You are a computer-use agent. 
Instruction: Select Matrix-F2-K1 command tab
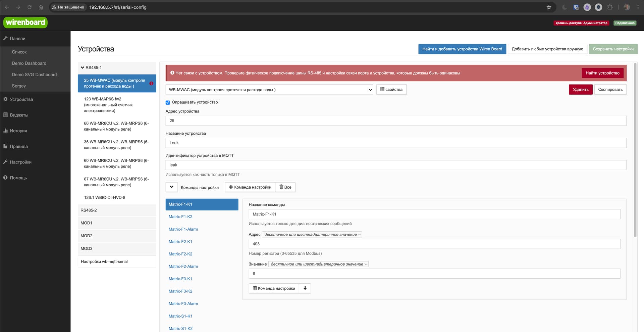point(202,242)
